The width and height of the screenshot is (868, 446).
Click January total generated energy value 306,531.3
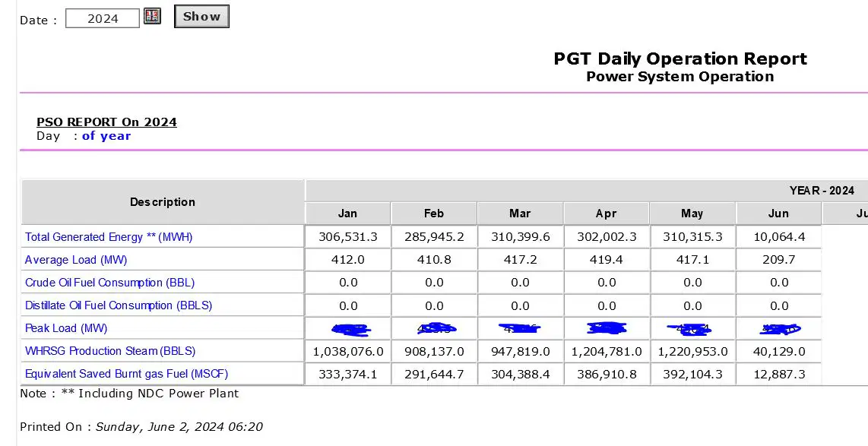pos(347,237)
